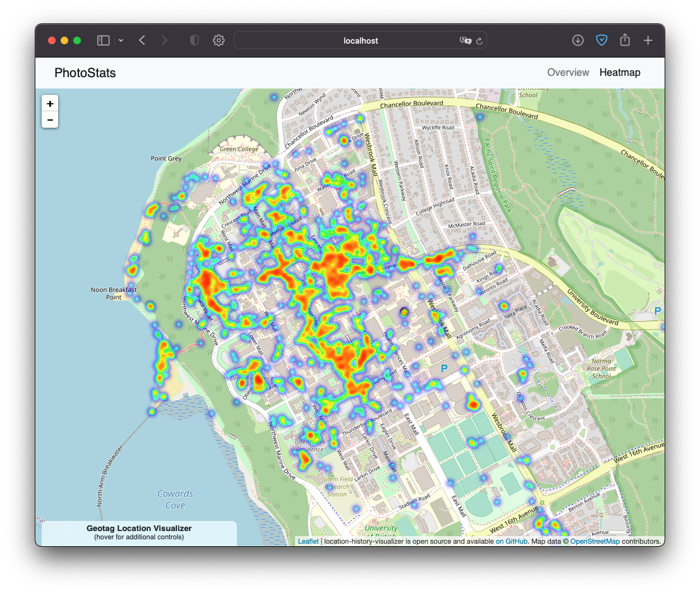Go forward with the forward arrow
The image size is (700, 593).
[x=164, y=40]
